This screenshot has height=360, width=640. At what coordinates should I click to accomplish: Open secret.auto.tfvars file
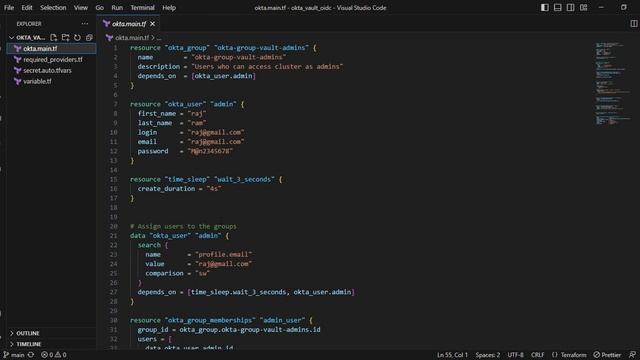[51, 70]
